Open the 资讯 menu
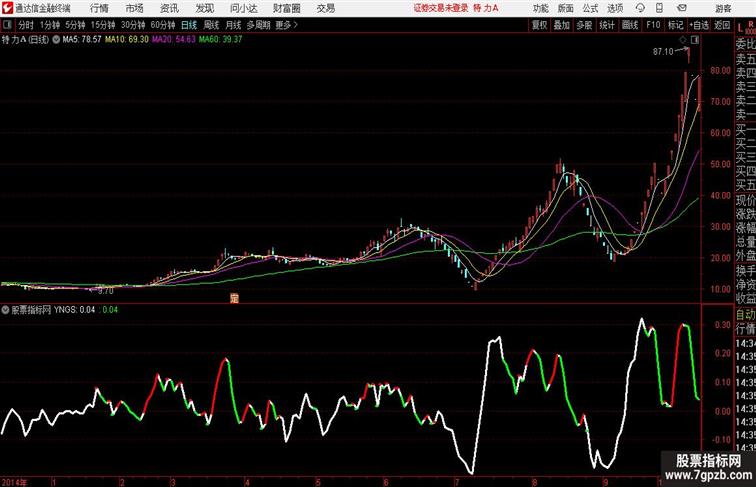Image resolution: width=756 pixels, height=487 pixels. coord(169,8)
